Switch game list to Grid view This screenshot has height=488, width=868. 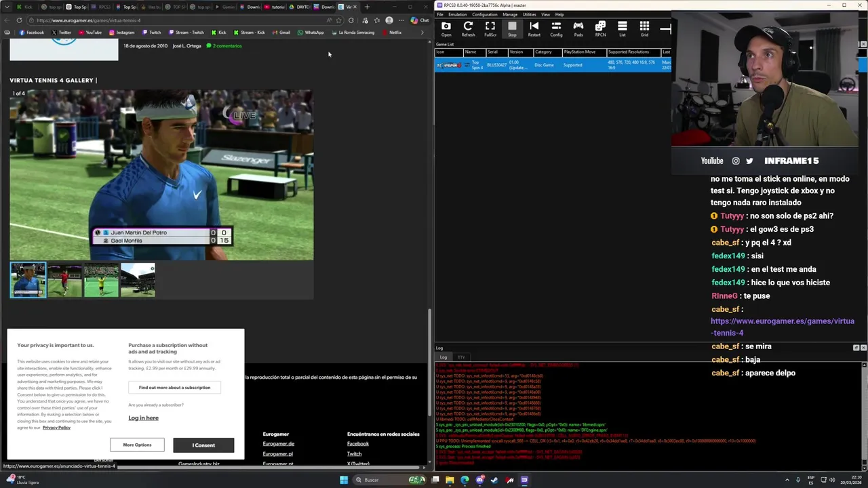click(644, 28)
